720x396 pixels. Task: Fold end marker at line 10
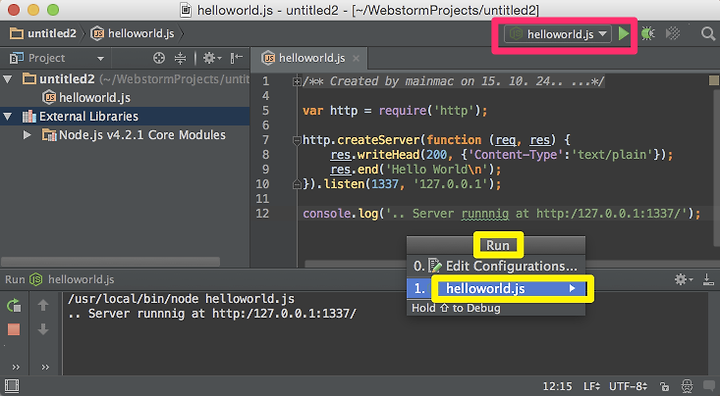(297, 184)
